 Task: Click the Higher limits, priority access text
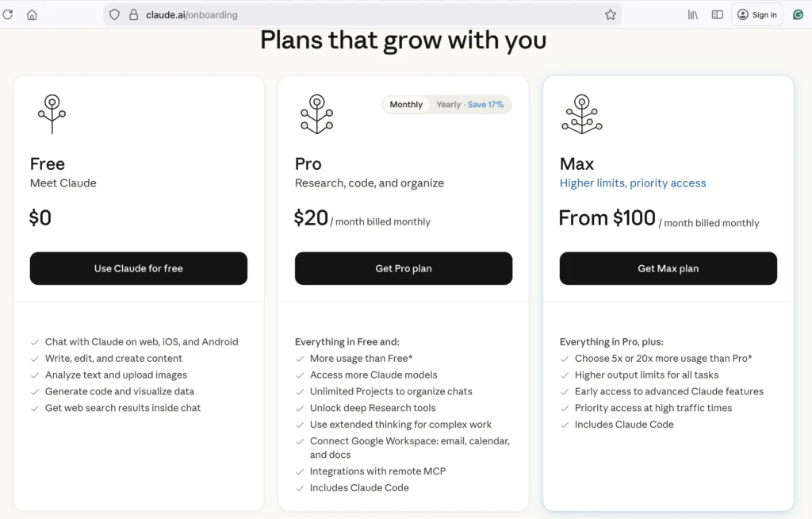pyautogui.click(x=633, y=183)
